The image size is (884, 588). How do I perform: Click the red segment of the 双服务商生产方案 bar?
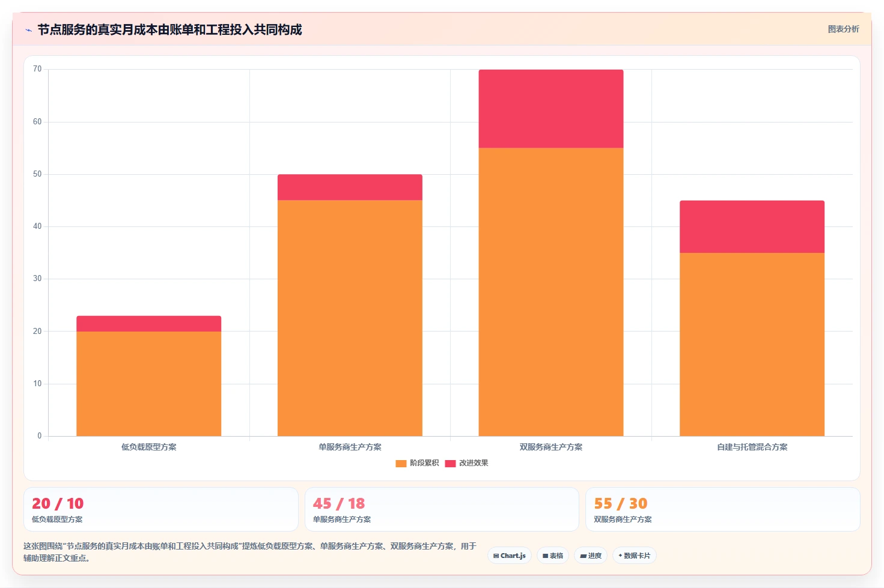pos(551,109)
